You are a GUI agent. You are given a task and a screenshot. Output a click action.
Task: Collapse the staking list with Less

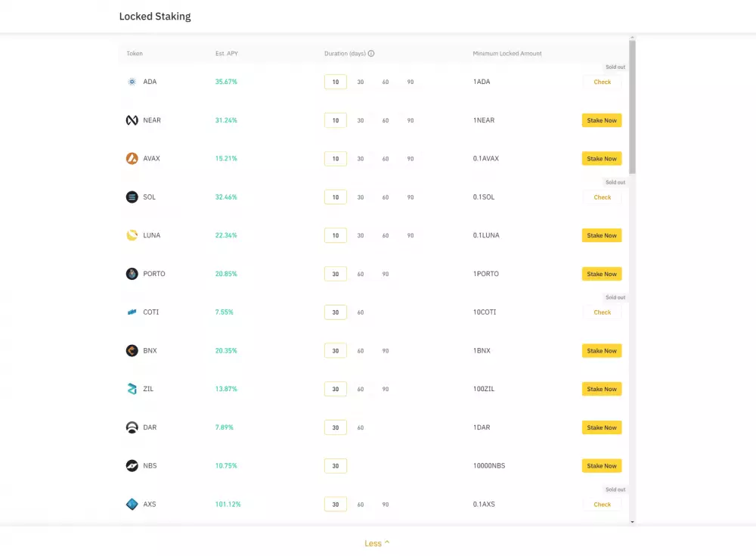(x=376, y=543)
